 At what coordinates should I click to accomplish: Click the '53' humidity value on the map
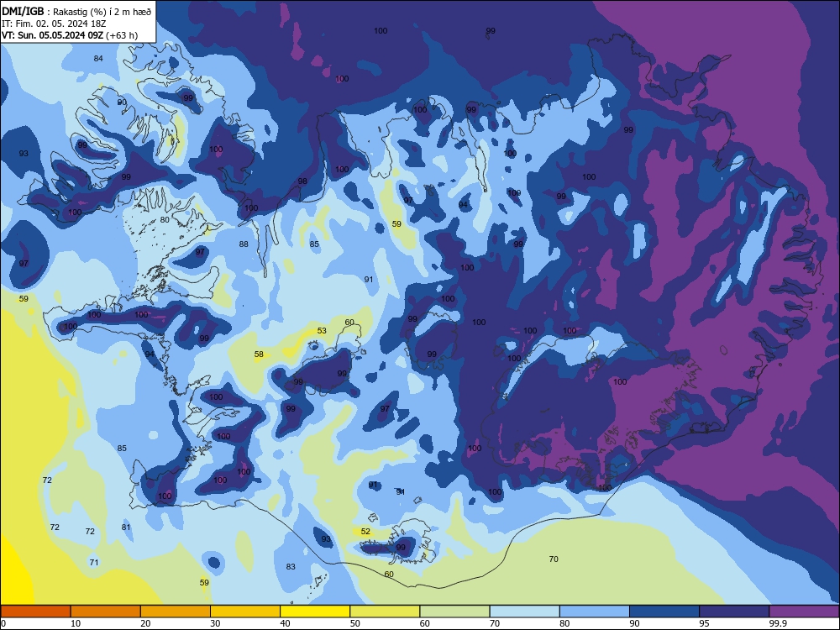tap(322, 330)
